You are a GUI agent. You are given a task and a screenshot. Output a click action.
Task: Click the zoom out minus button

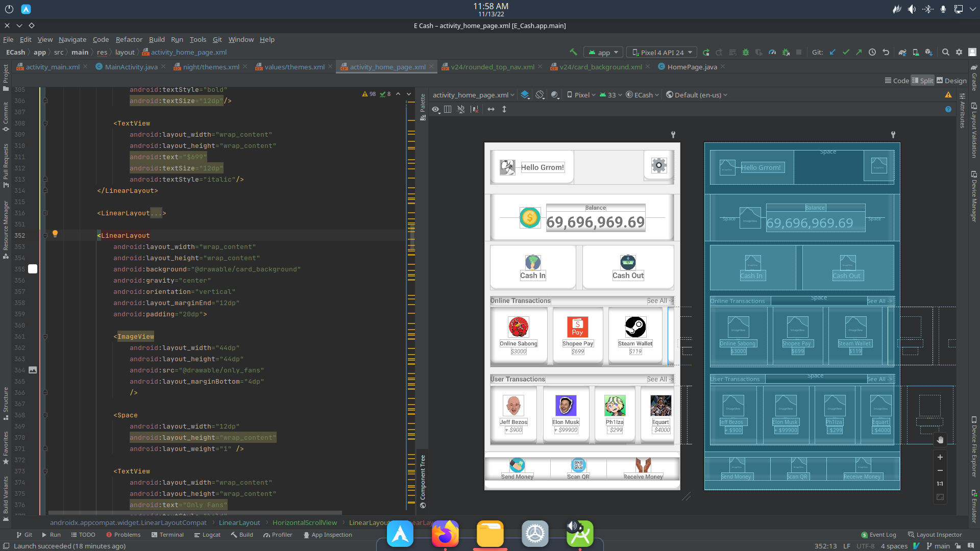(x=940, y=470)
